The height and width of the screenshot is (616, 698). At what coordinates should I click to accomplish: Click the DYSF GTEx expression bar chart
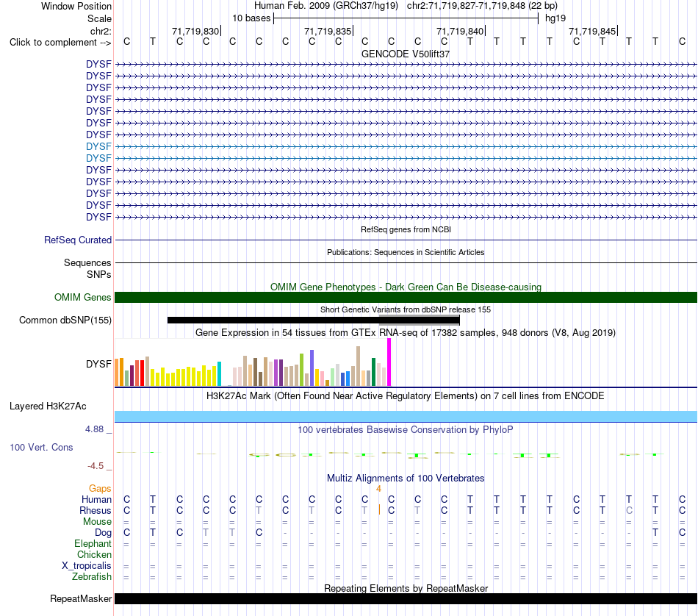pyautogui.click(x=253, y=362)
